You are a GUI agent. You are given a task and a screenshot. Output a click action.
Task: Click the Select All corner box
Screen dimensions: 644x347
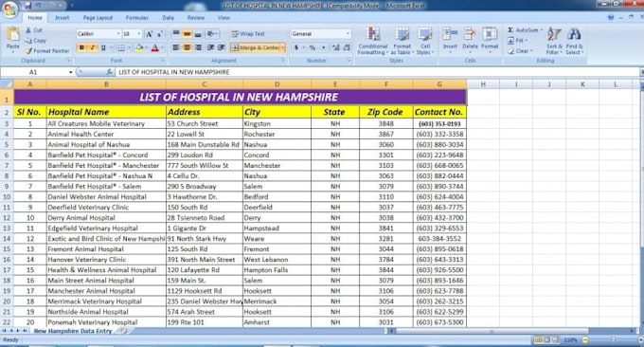pos(7,84)
